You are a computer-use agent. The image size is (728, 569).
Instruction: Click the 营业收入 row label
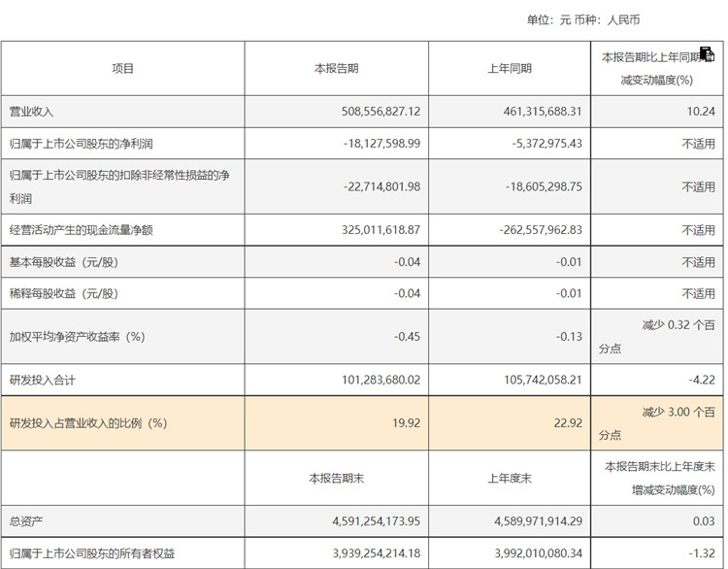(32, 112)
